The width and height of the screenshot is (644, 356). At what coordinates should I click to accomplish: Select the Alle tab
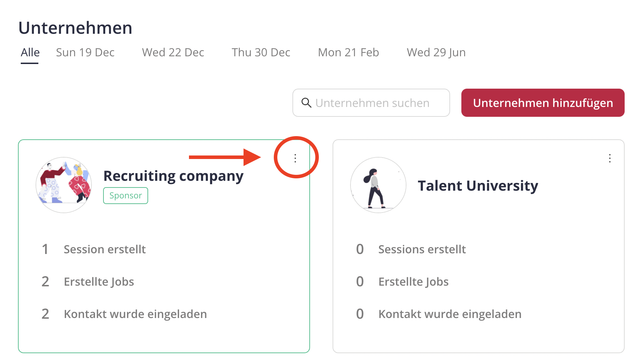[30, 52]
